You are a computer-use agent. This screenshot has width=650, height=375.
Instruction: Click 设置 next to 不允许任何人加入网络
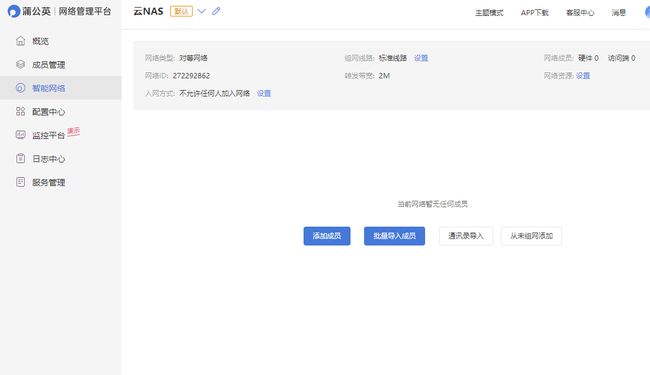click(x=264, y=93)
